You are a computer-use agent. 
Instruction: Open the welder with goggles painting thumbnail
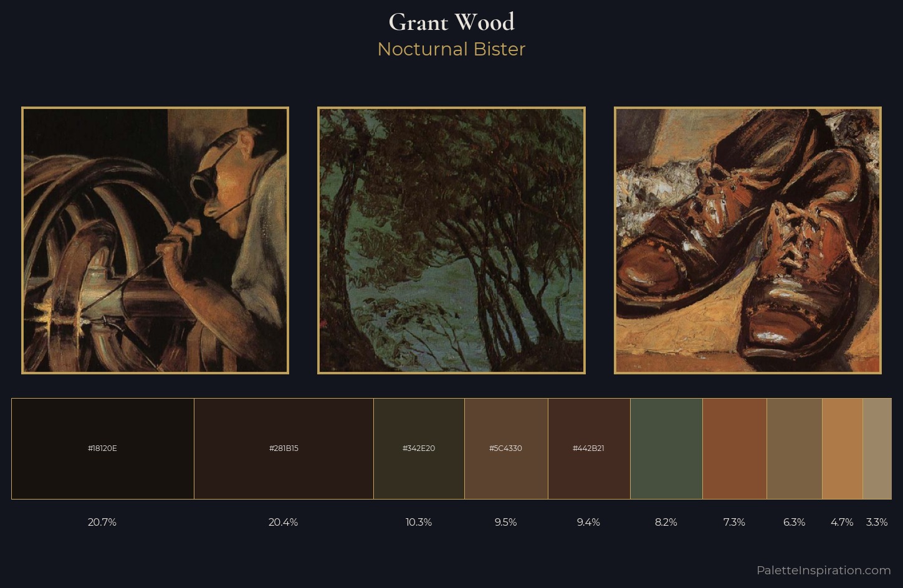click(155, 240)
